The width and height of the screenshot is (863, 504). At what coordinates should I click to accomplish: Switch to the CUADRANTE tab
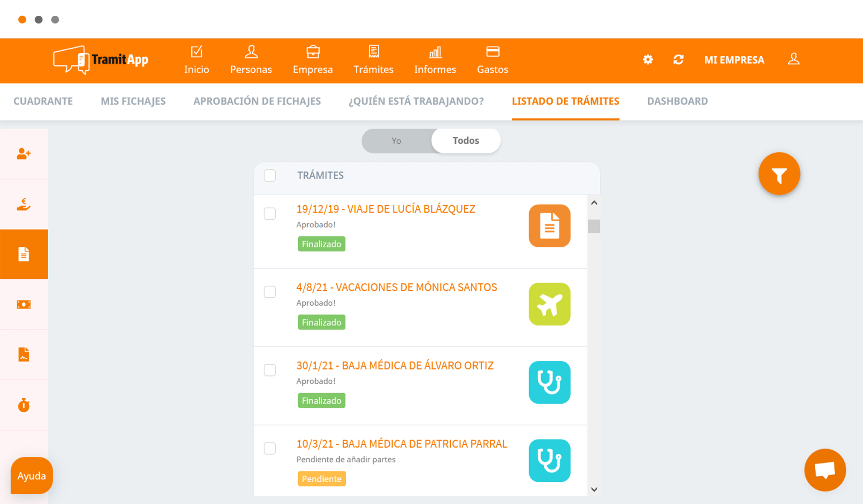click(x=43, y=101)
